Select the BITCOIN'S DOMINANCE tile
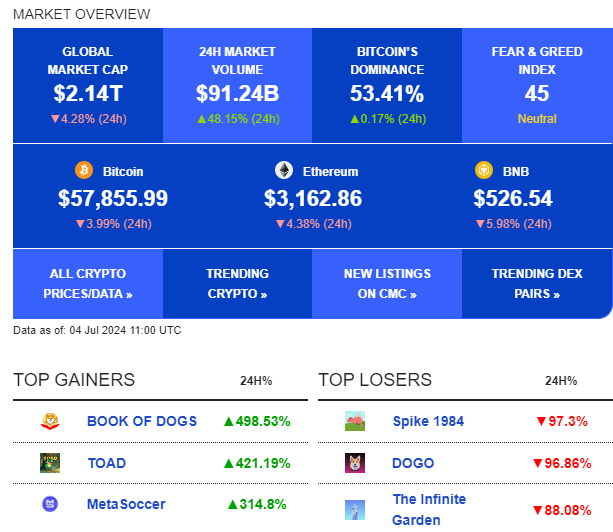 (387, 85)
